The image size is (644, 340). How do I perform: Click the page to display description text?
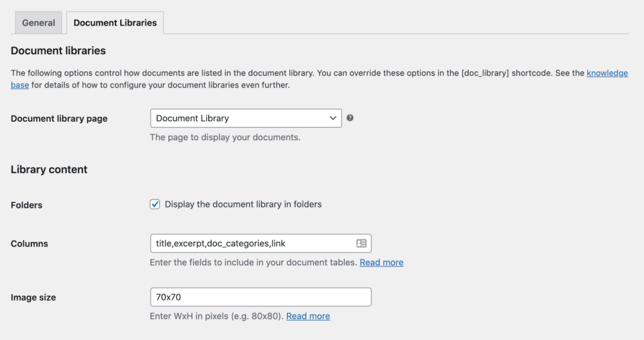pos(225,137)
